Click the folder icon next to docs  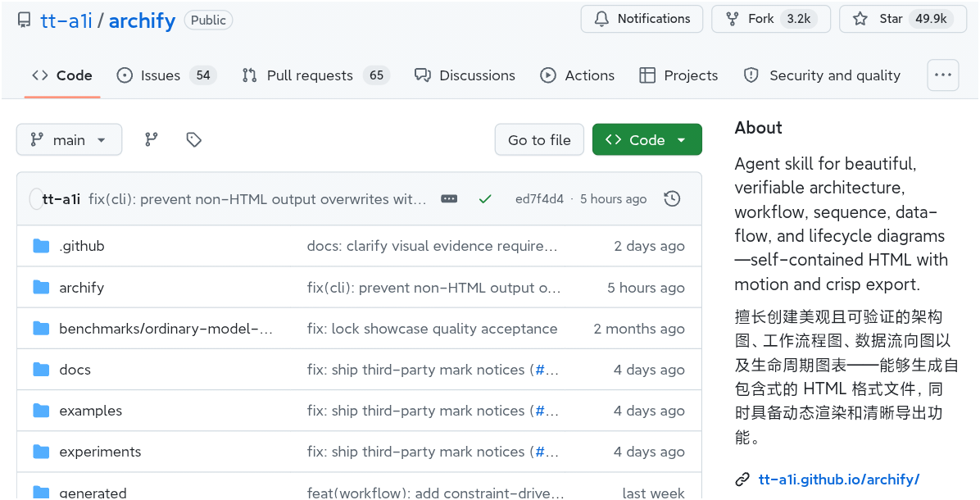tap(41, 370)
